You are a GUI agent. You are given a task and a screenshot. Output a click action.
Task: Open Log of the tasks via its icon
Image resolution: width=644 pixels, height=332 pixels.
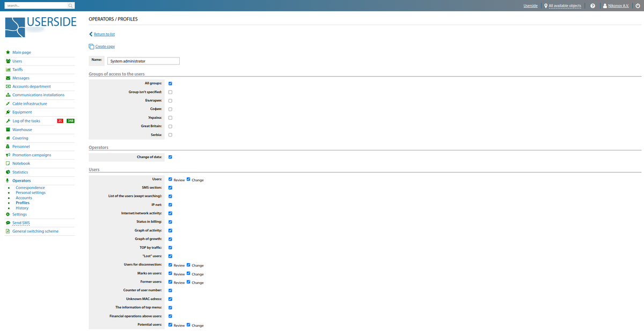pyautogui.click(x=8, y=121)
